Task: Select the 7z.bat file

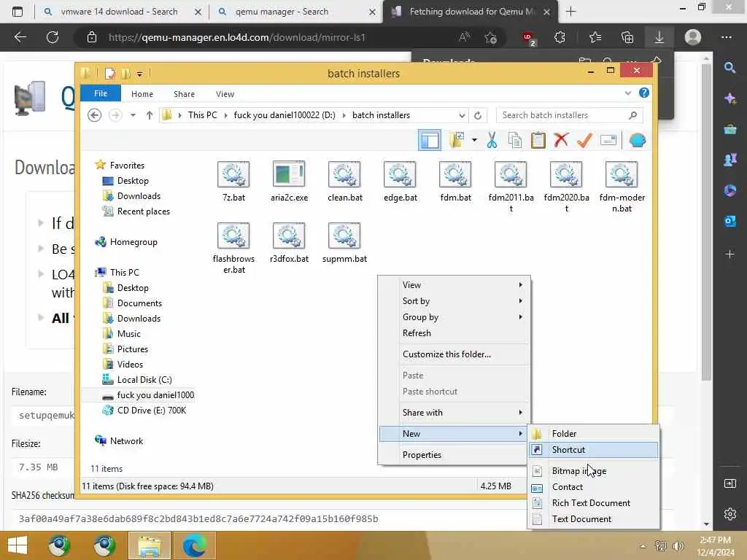Action: pos(233,181)
